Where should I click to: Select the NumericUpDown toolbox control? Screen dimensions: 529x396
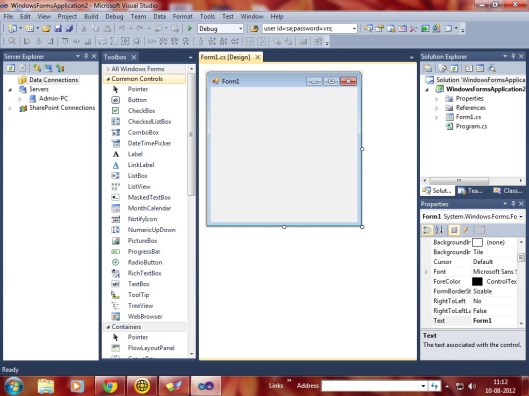(151, 230)
